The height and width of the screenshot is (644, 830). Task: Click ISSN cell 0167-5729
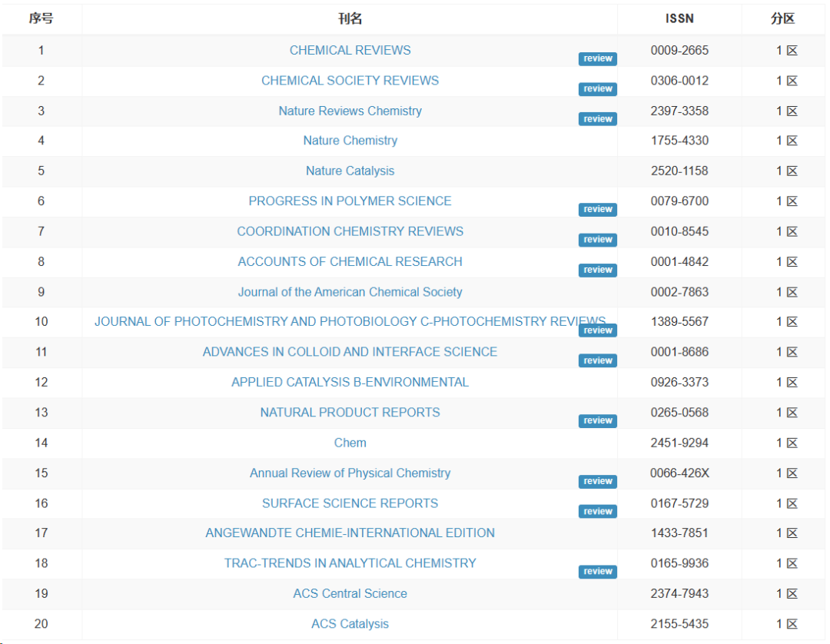[x=679, y=503]
